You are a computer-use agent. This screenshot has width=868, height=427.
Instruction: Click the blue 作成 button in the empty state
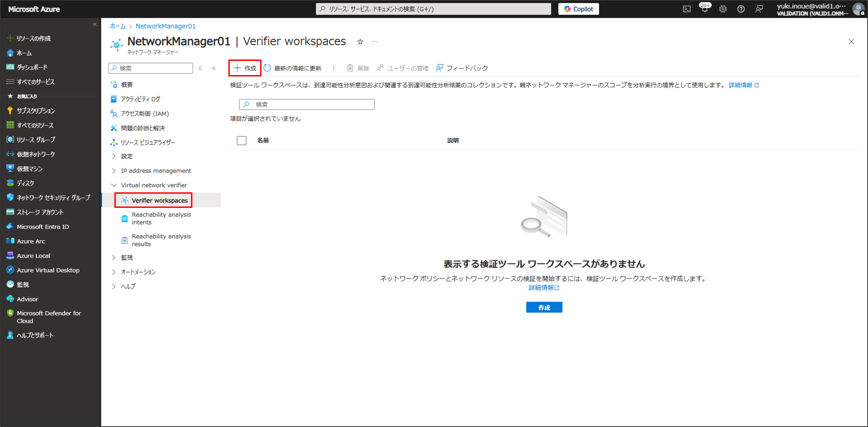(x=544, y=307)
